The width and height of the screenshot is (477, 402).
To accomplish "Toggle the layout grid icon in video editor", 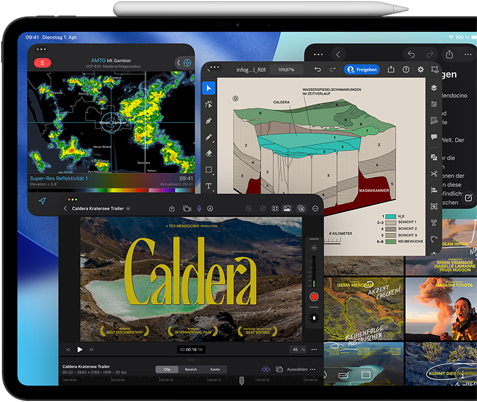I will 275,209.
